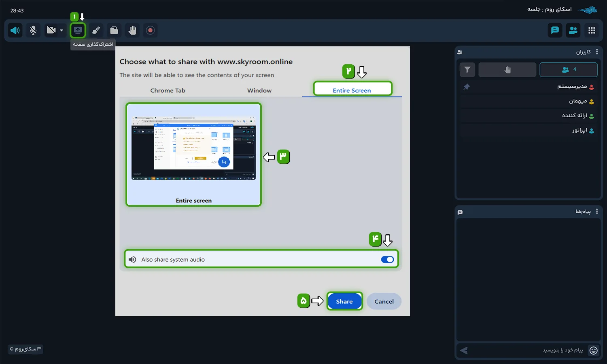Switch to the Chrome Tab tab
Viewport: 607px width, 364px height.
(x=168, y=91)
